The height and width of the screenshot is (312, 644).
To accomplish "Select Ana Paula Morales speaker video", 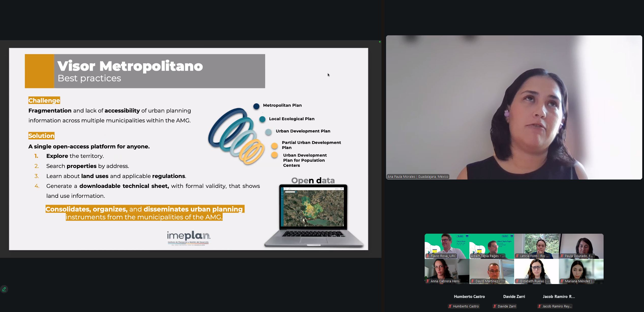I will (514, 107).
